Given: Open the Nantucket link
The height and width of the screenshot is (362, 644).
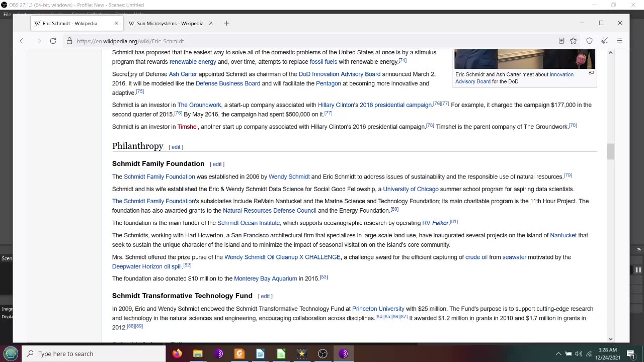Looking at the screenshot, I should coord(563,235).
